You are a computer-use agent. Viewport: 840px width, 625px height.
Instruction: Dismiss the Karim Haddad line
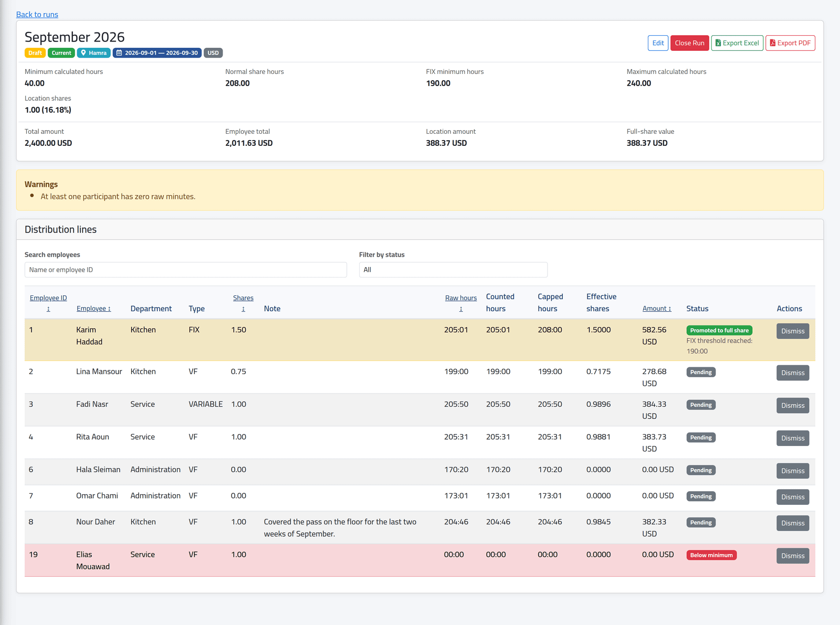[x=793, y=331]
